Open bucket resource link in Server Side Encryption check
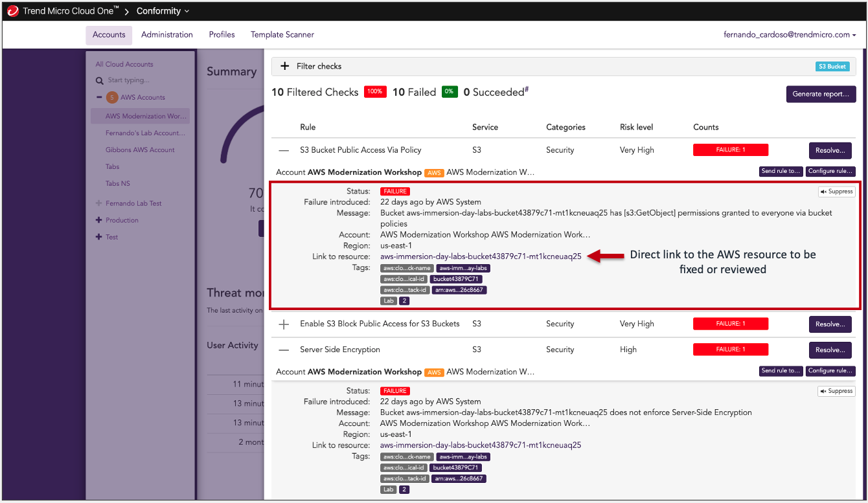The height and width of the screenshot is (503, 868). pos(481,445)
